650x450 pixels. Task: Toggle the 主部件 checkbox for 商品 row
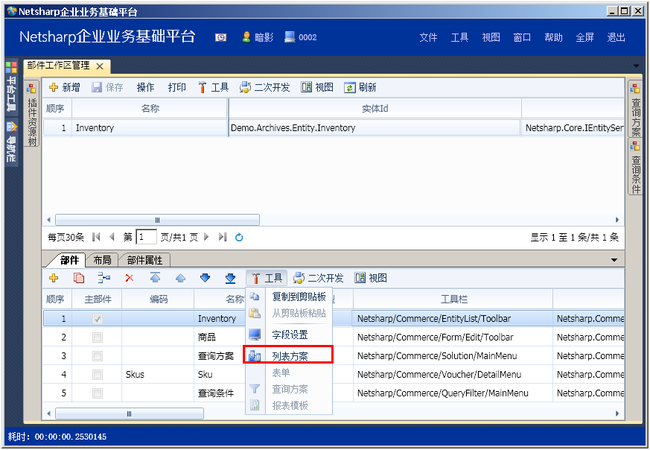tap(97, 337)
